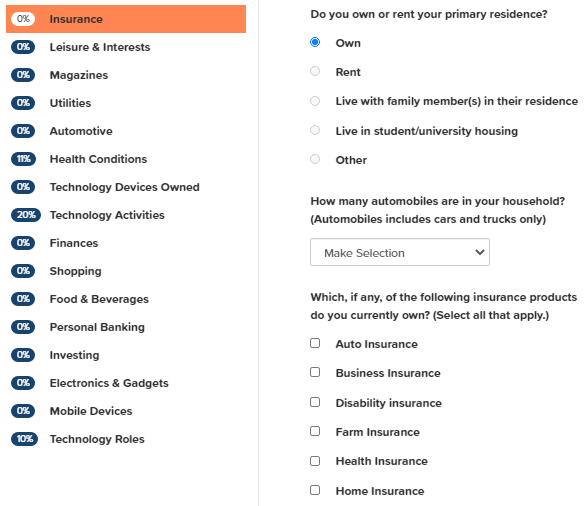Select Electronics & Gadgets in sidebar
The width and height of the screenshot is (586, 506).
pyautogui.click(x=126, y=383)
